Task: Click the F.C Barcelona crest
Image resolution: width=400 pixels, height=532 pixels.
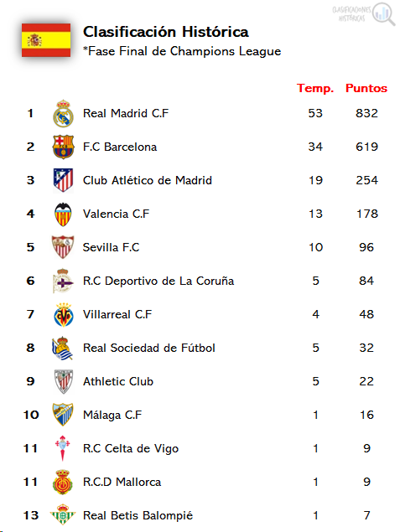Action: 63,147
